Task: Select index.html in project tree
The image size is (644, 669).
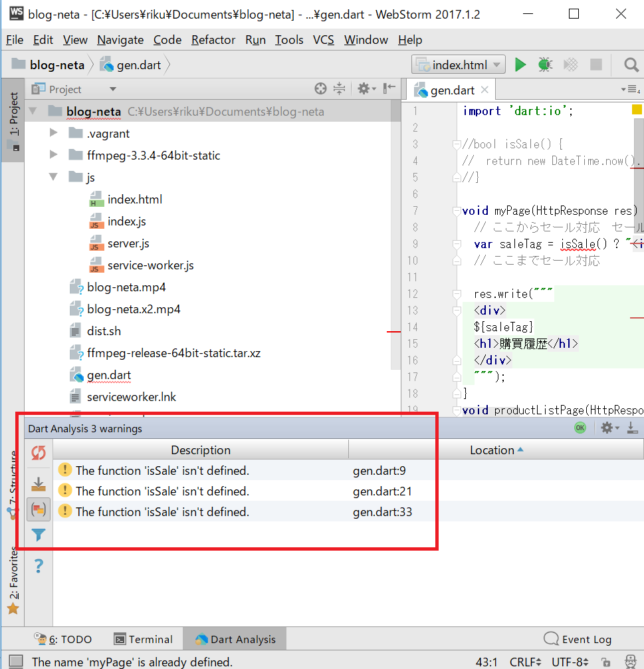Action: (126, 200)
